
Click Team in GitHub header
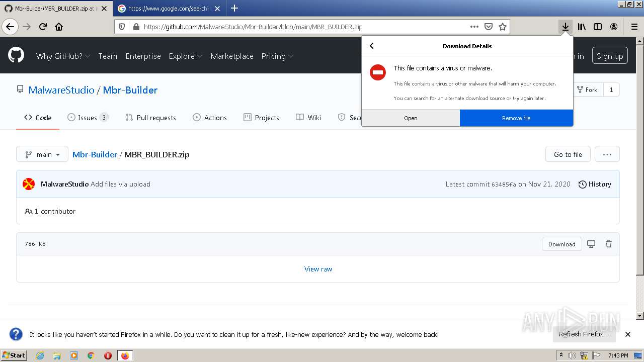[108, 56]
